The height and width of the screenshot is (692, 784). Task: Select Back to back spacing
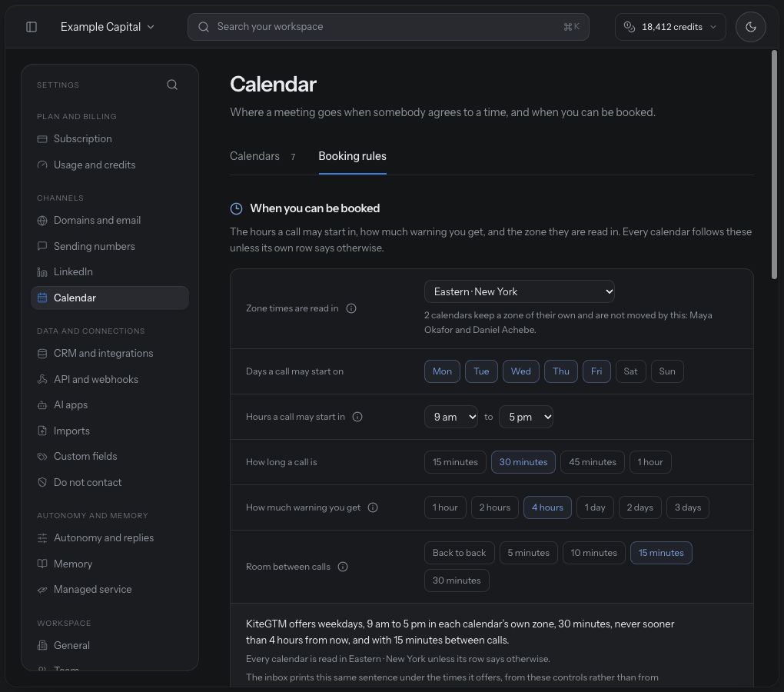click(x=459, y=553)
